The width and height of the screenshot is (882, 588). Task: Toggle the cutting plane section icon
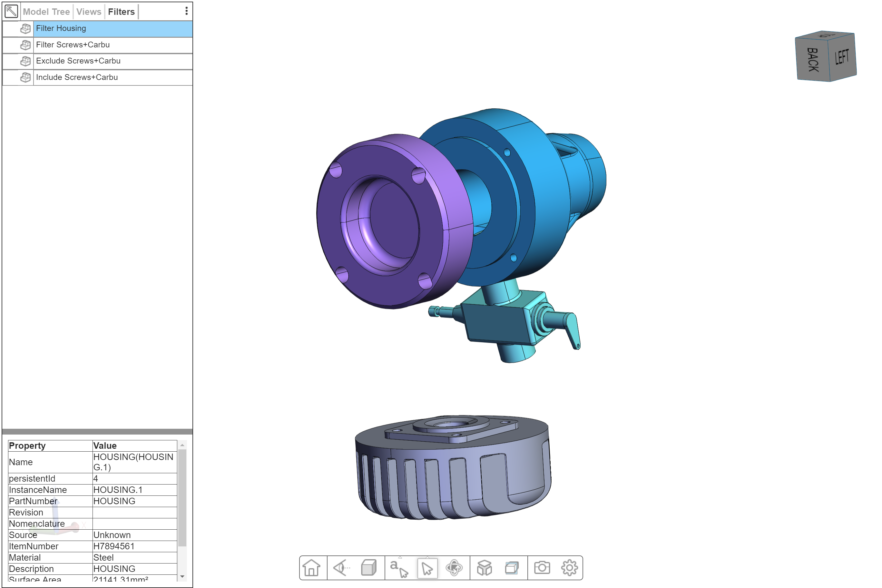[512, 568]
